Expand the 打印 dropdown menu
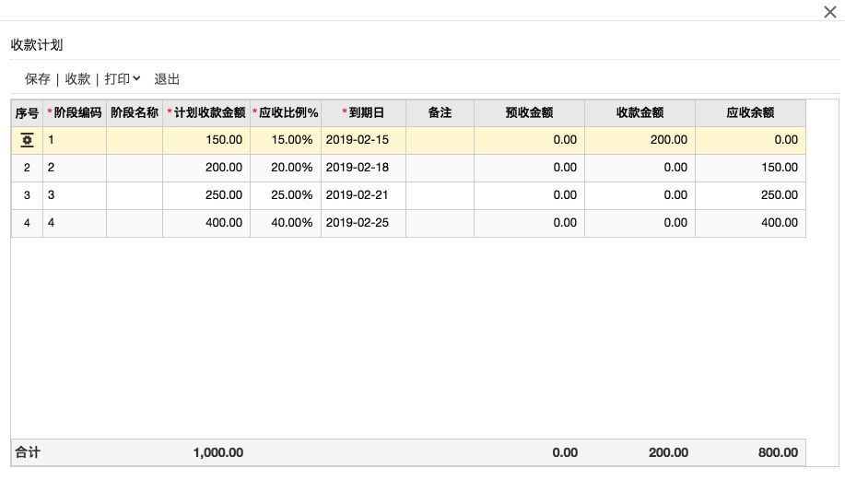The width and height of the screenshot is (845, 504). click(123, 79)
